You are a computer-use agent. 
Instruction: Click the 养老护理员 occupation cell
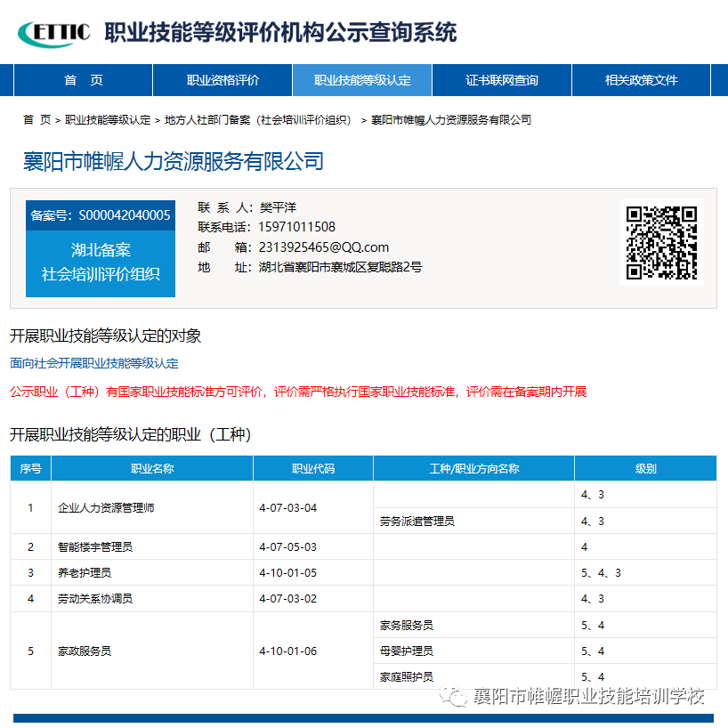(x=85, y=573)
